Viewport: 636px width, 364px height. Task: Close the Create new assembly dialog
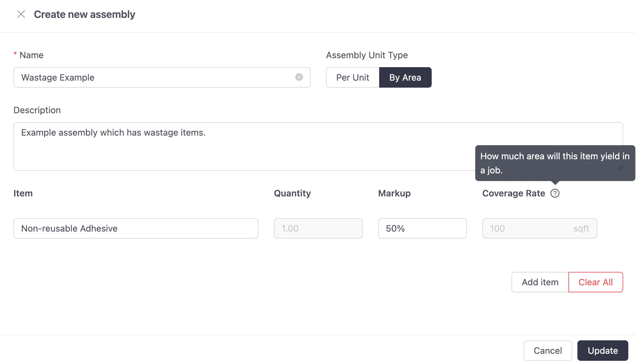pos(21,14)
